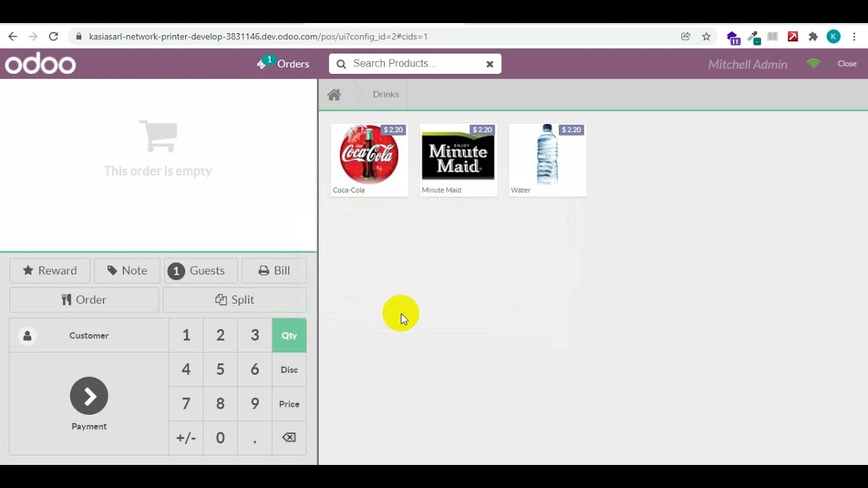Image resolution: width=868 pixels, height=488 pixels.
Task: Open the purple extension with badge 11
Action: coord(732,37)
